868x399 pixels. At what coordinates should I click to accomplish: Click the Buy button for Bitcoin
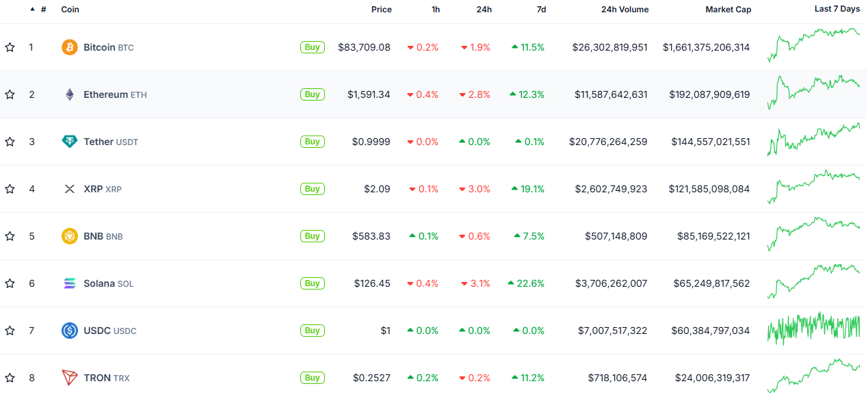[312, 47]
